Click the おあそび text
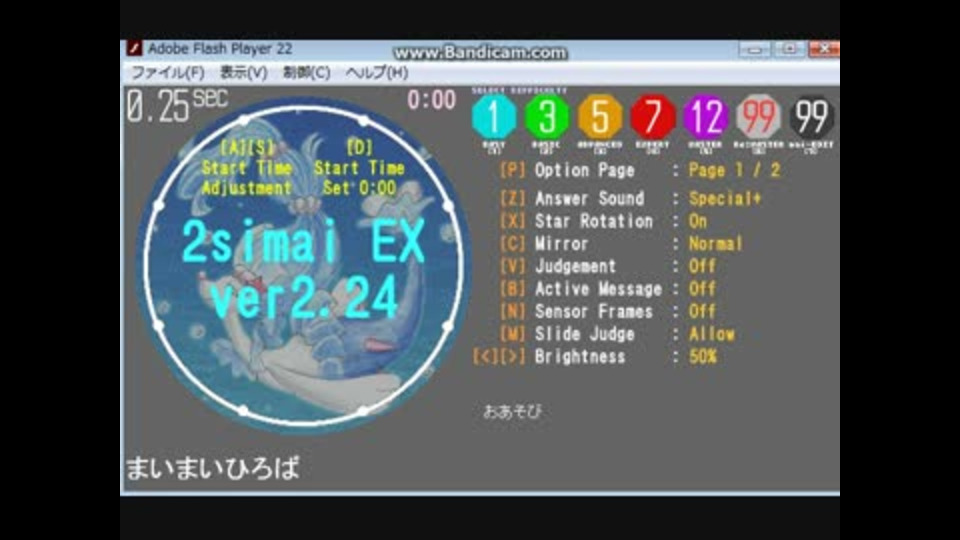Image resolution: width=960 pixels, height=540 pixels. (512, 411)
